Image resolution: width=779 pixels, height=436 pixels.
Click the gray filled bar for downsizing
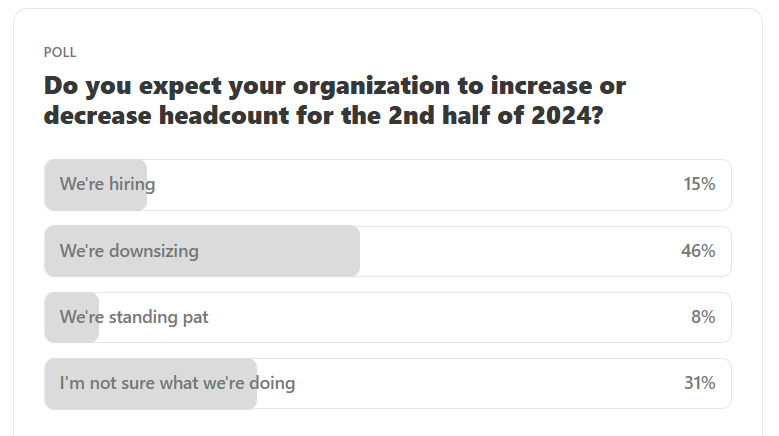pos(202,251)
